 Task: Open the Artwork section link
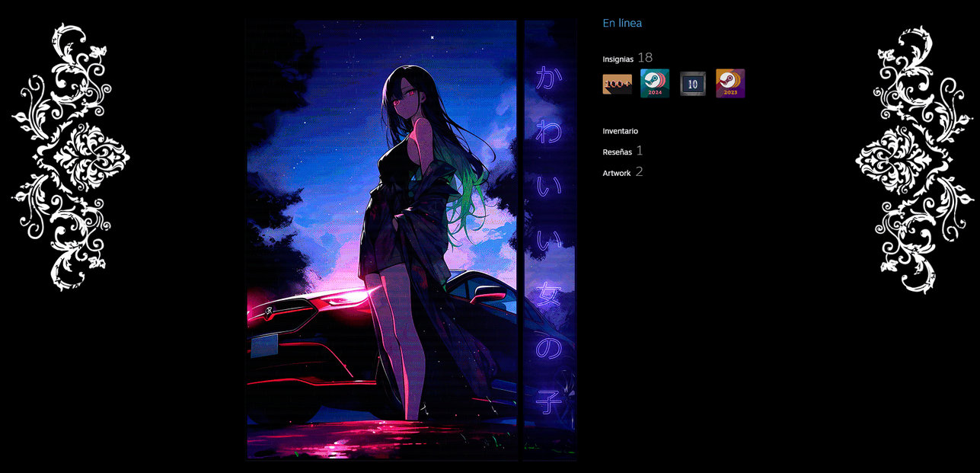[x=617, y=173]
